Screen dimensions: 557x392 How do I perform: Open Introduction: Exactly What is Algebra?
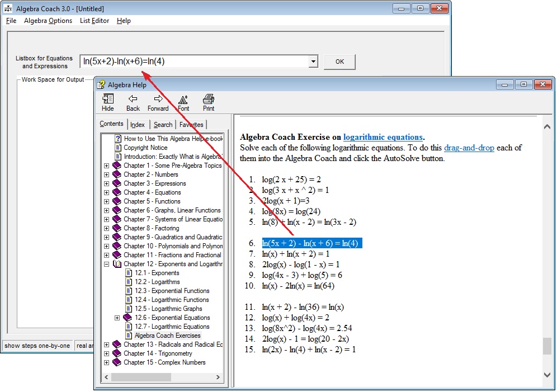pyautogui.click(x=173, y=156)
